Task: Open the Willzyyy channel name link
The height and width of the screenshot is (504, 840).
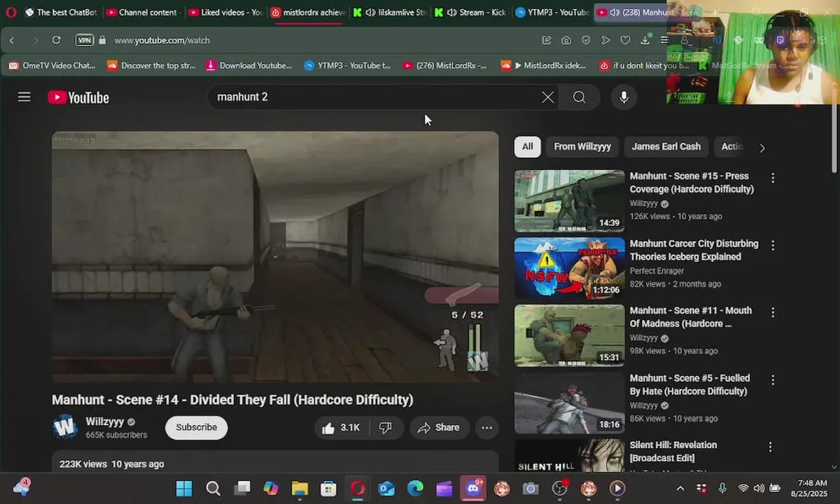Action: (x=105, y=421)
